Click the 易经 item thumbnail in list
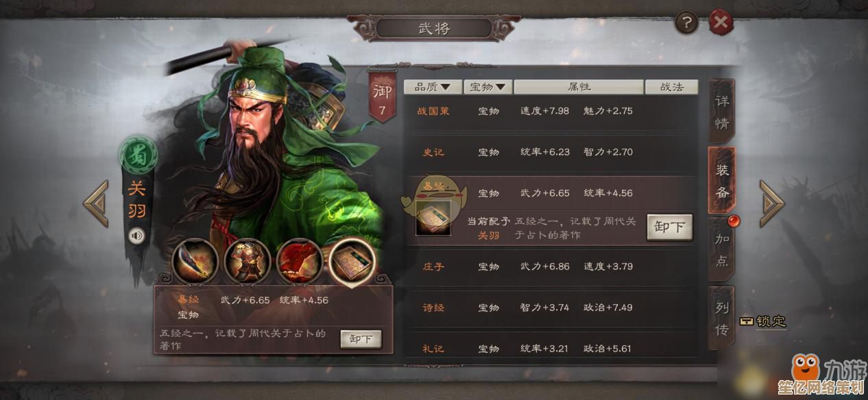 pyautogui.click(x=433, y=218)
